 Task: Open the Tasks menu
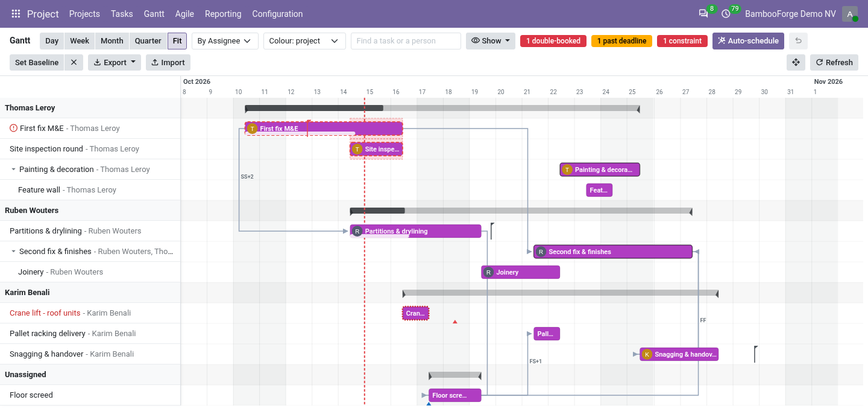point(122,14)
